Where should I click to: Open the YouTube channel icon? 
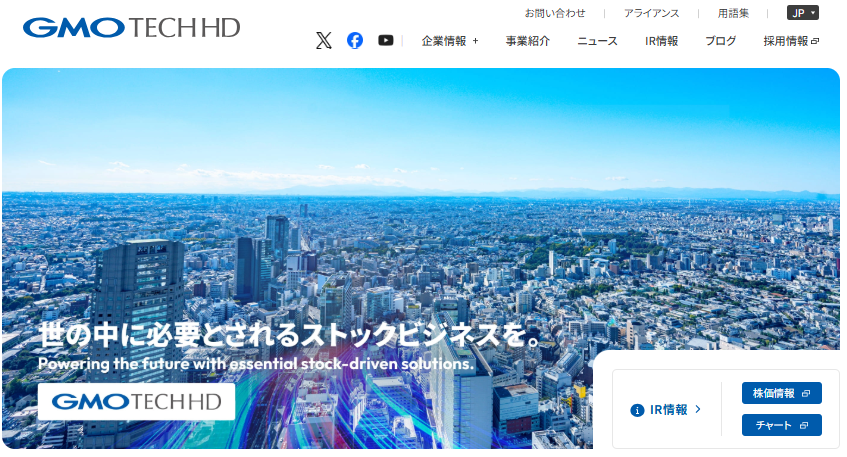[386, 41]
